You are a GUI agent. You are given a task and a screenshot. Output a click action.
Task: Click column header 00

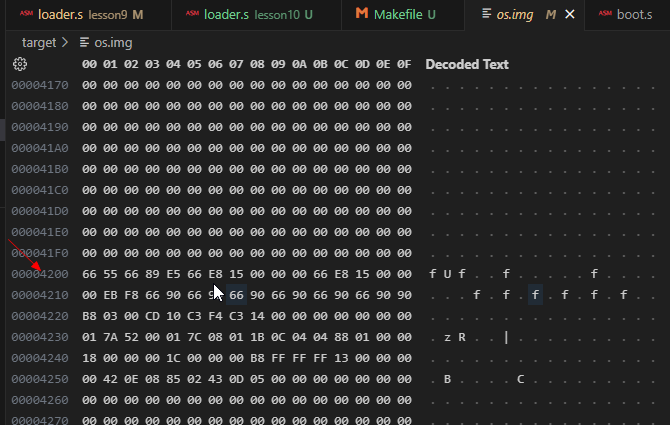(x=89, y=64)
